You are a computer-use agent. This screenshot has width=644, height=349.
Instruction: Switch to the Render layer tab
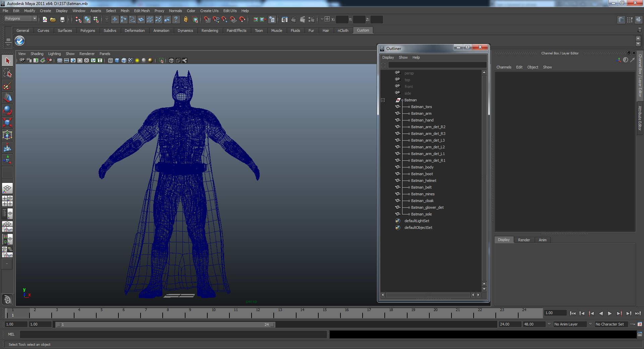point(524,240)
